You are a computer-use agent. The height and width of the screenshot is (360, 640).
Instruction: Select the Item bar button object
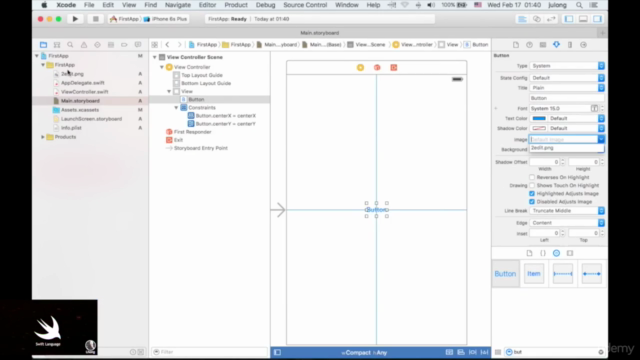pos(534,274)
